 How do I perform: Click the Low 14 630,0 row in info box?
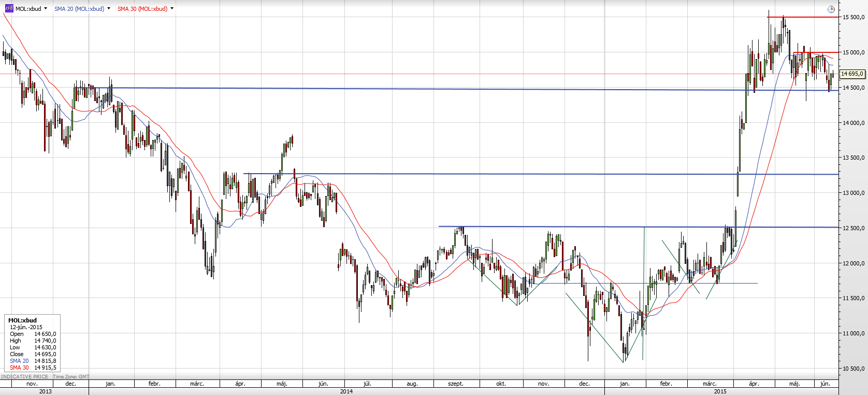33,347
